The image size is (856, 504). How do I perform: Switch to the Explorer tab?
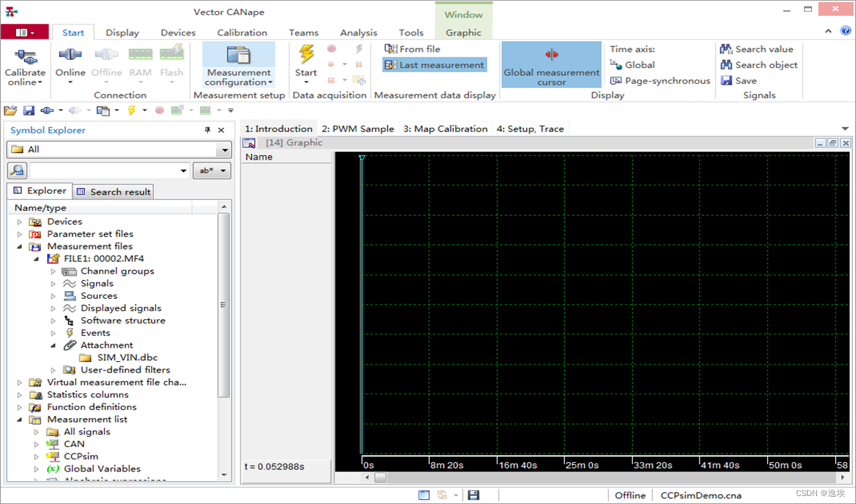coord(39,191)
